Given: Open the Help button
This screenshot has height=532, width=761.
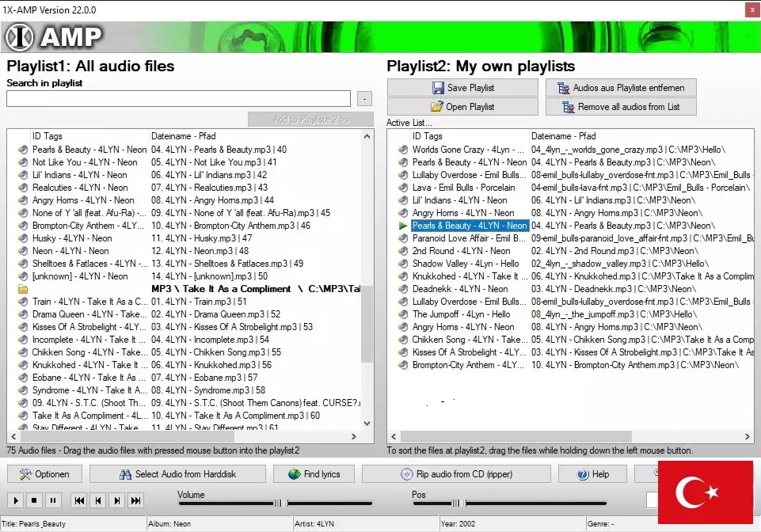Looking at the screenshot, I should [x=593, y=474].
